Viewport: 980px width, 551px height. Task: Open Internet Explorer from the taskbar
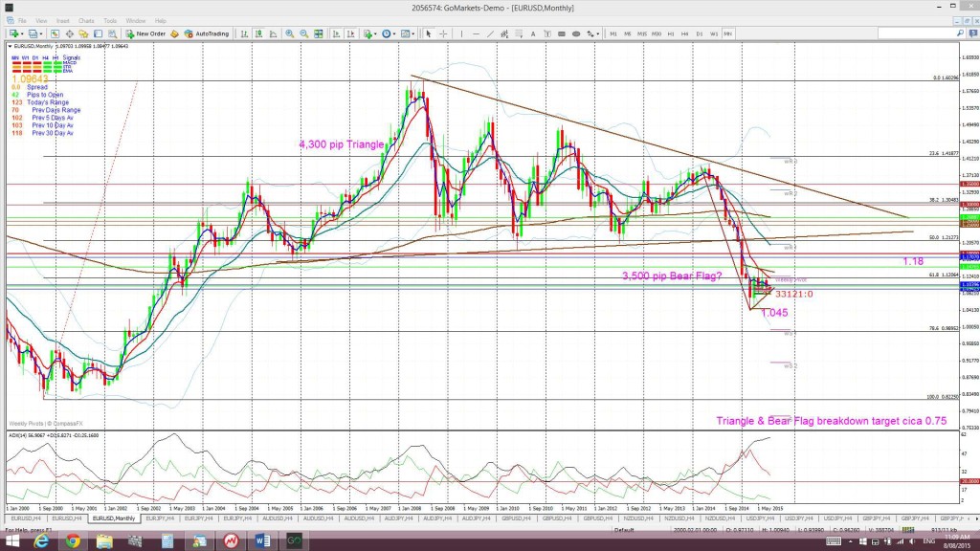coord(41,541)
